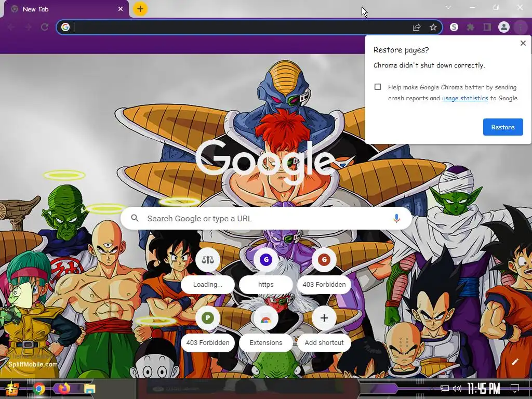Open the notification center icon

[x=515, y=389]
